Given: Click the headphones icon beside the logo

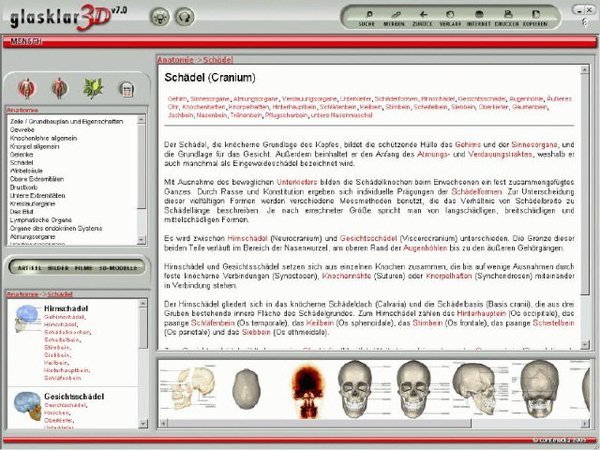Looking at the screenshot, I should click(183, 16).
